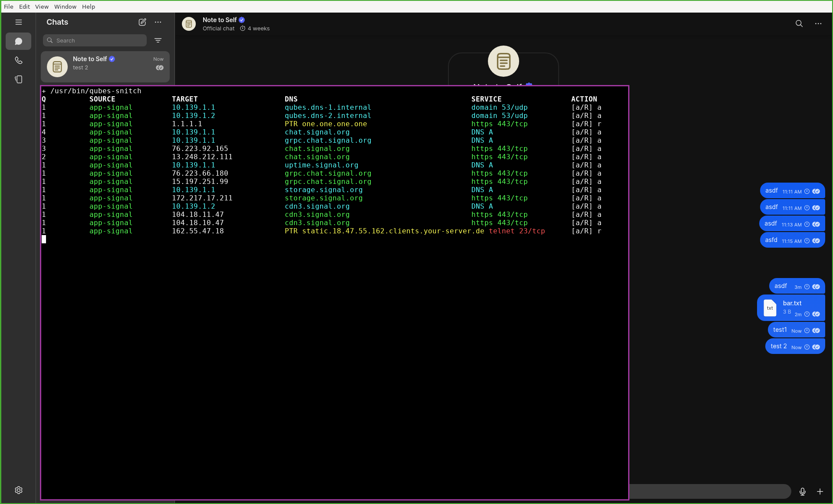
Task: Open the Help menu
Action: [x=89, y=7]
